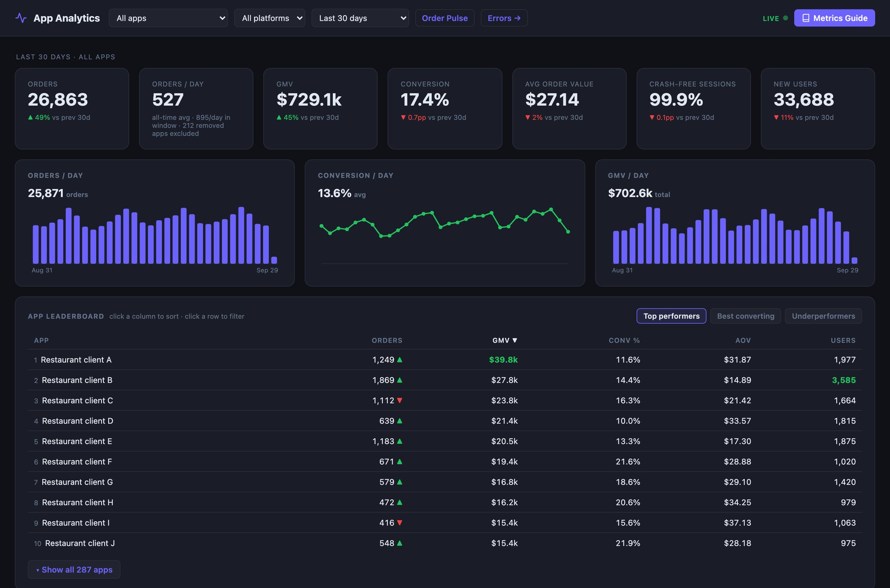The height and width of the screenshot is (588, 890).
Task: Select the Top performers tab
Action: (x=671, y=316)
